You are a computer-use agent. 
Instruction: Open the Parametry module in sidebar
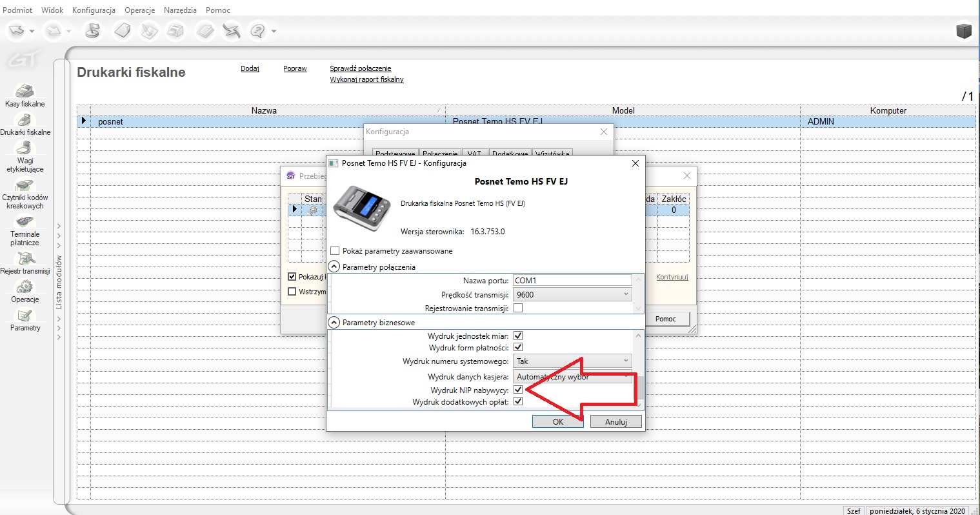pos(25,319)
